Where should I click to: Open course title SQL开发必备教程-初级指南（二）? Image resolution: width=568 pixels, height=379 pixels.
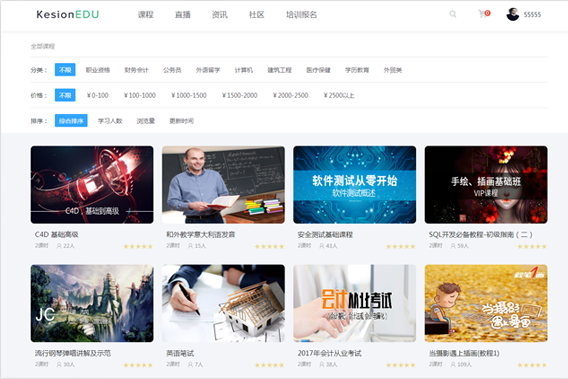click(480, 234)
